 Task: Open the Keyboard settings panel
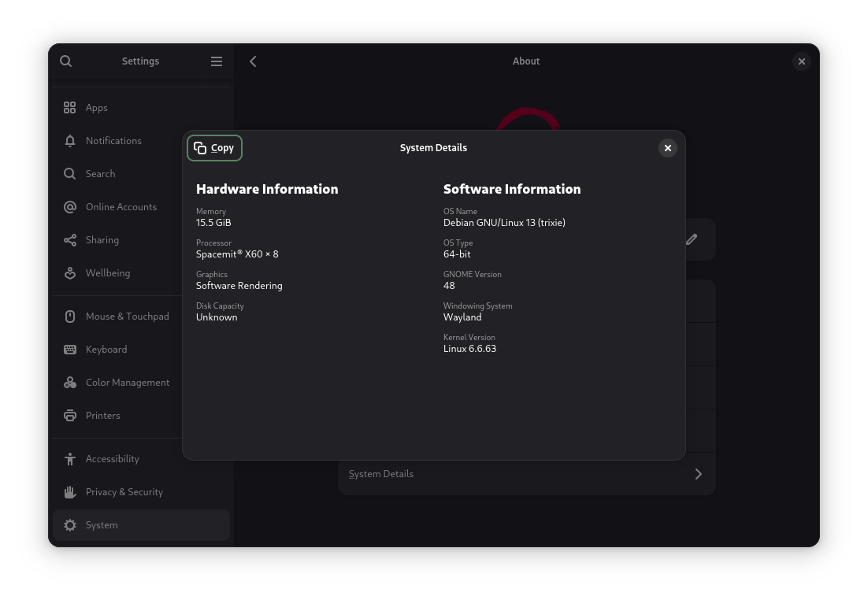[x=106, y=350]
